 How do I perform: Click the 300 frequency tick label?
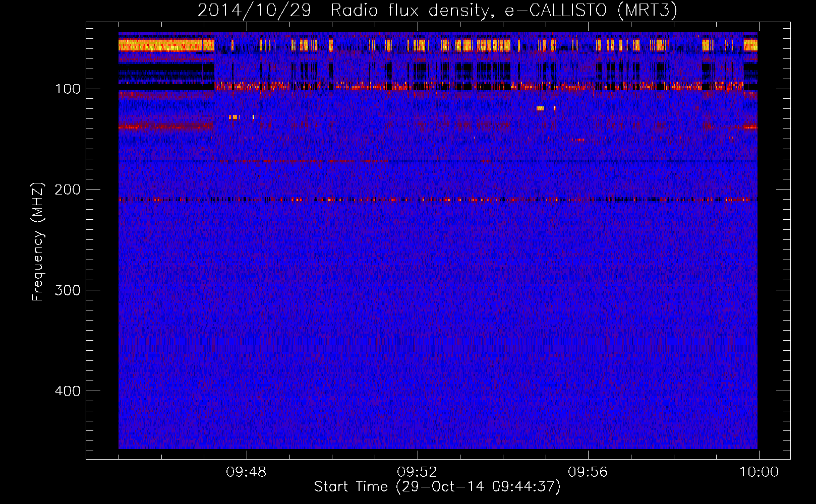point(68,290)
